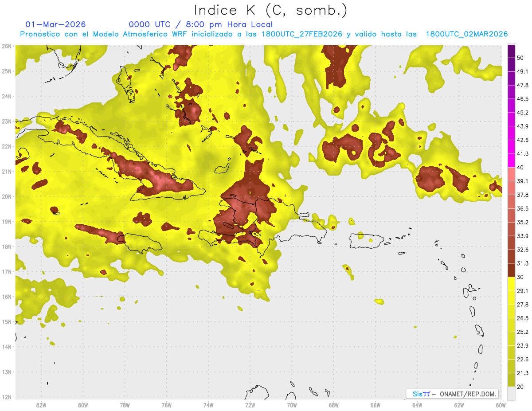Viewport: 532px width, 411px height.
Task: Click the validity stamp "1800UTC_02MAR2026"
Action: tap(467, 34)
